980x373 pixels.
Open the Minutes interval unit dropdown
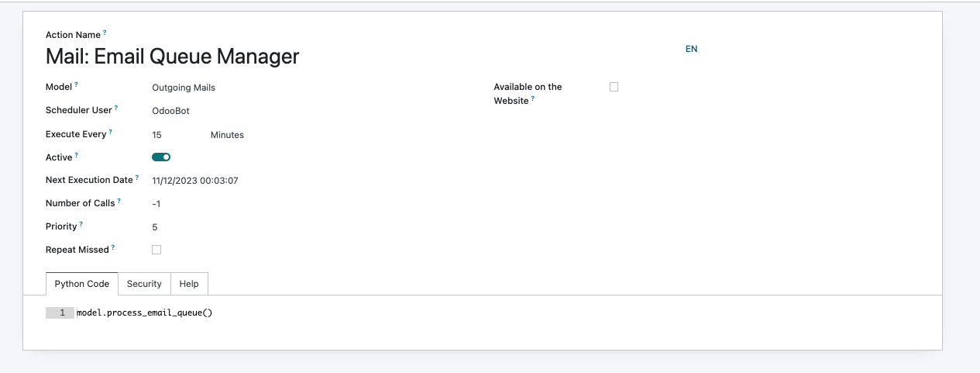227,135
